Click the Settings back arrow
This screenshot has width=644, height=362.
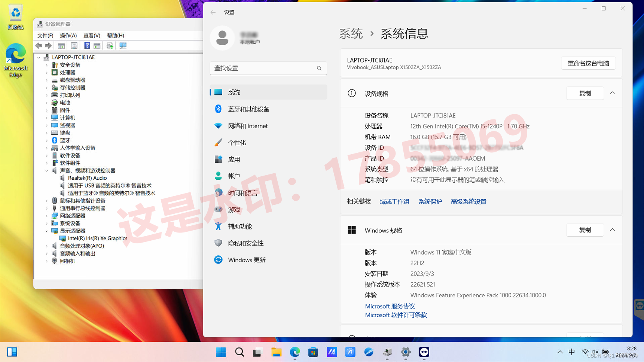tap(213, 12)
